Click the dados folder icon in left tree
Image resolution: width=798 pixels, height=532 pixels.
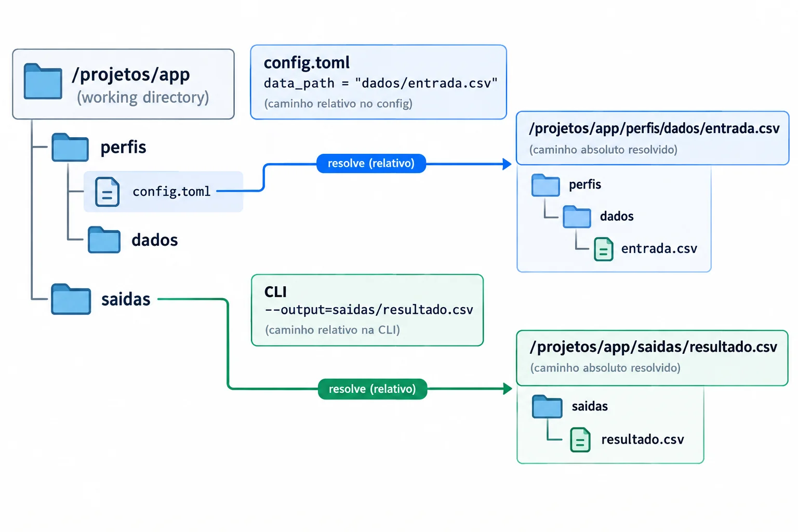coord(104,240)
